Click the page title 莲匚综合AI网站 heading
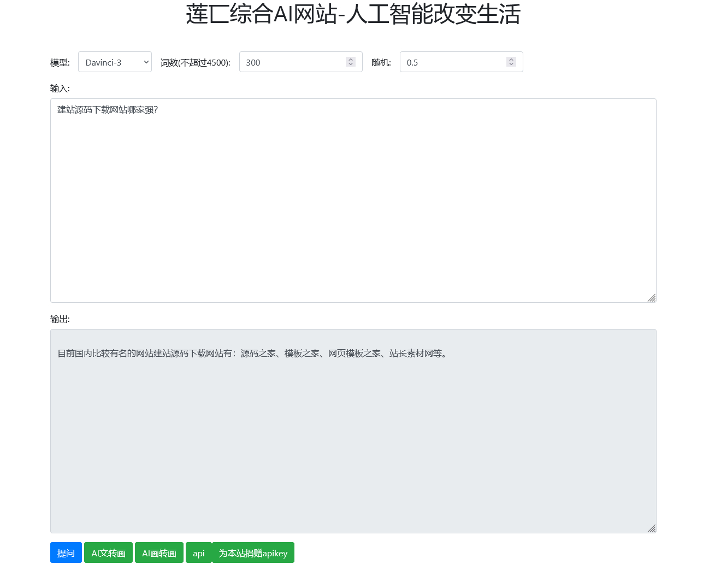Screen dimensions: 709x588 pyautogui.click(x=353, y=14)
